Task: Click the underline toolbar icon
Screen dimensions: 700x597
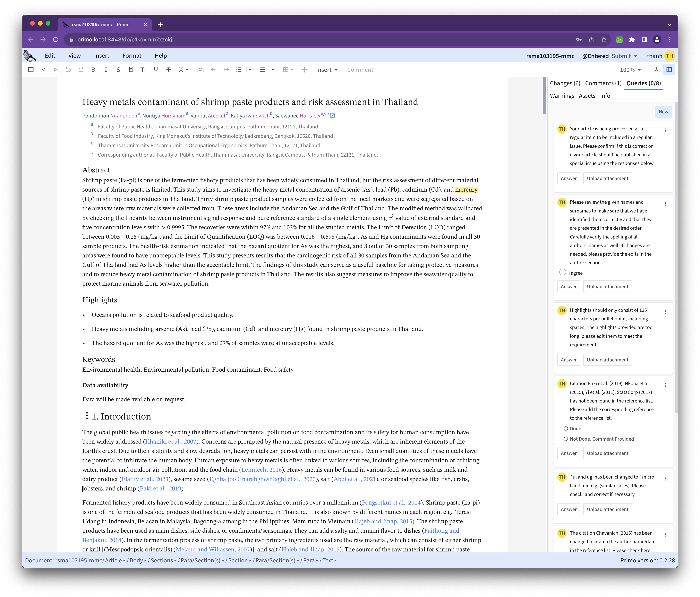Action: tap(156, 70)
